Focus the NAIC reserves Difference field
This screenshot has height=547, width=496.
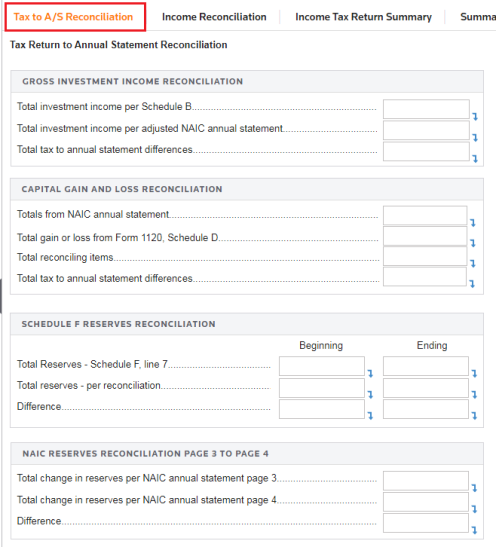(x=426, y=523)
